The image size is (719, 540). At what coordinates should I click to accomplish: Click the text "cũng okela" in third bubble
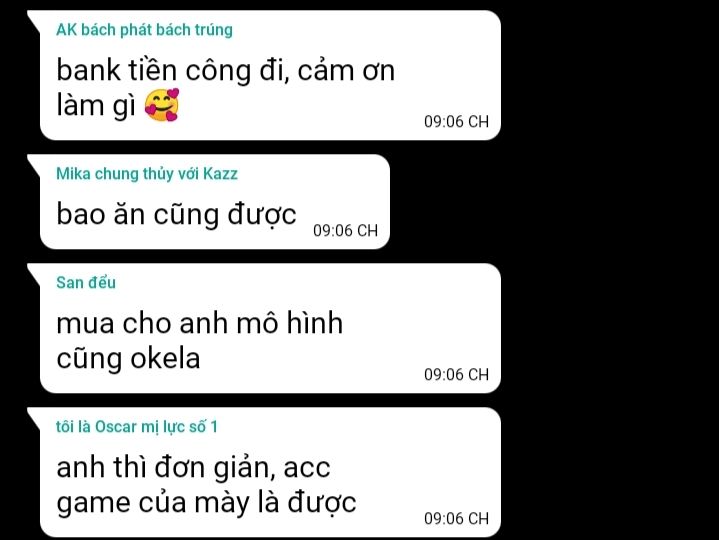tap(128, 359)
